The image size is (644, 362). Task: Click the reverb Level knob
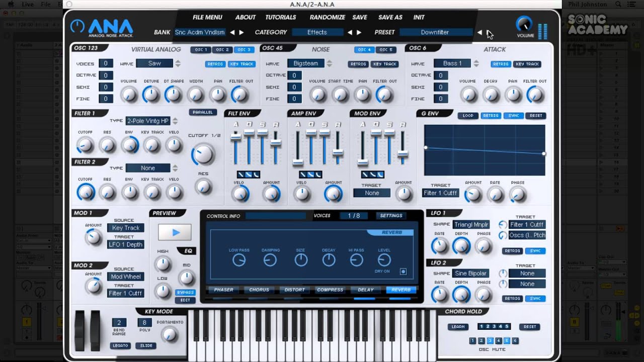click(384, 260)
